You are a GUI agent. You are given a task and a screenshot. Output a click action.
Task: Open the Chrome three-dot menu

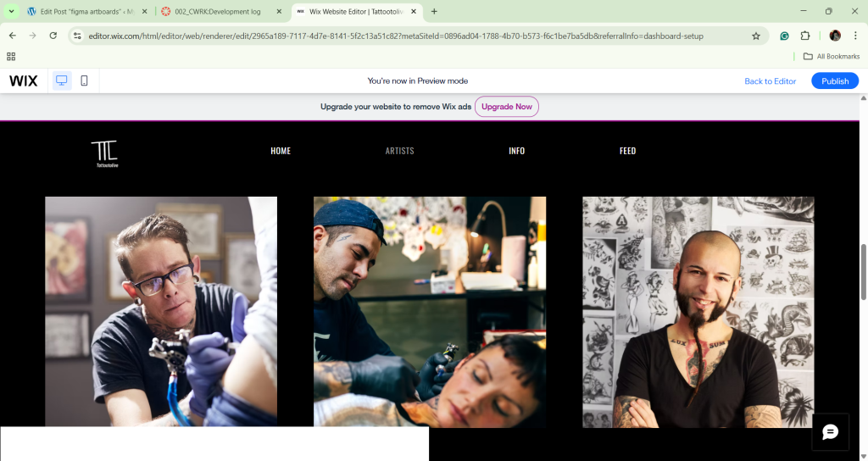[854, 36]
